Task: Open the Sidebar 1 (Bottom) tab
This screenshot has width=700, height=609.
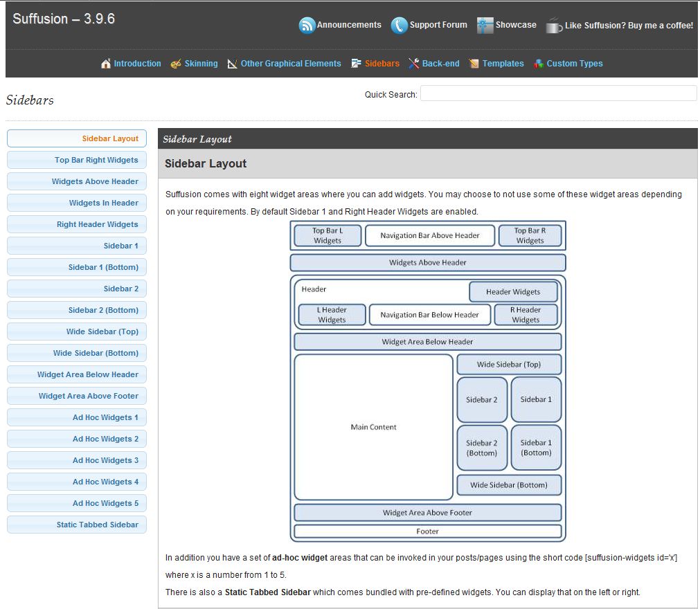Action: 77,267
